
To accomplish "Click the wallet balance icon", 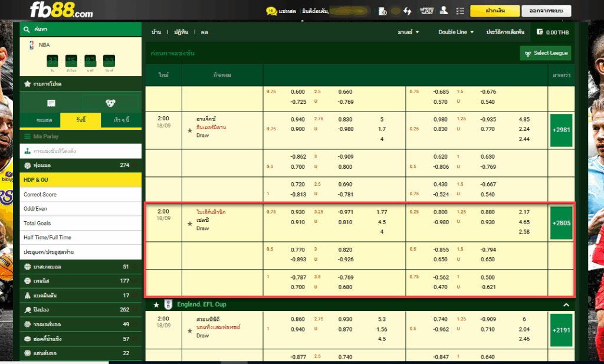I will [540, 32].
